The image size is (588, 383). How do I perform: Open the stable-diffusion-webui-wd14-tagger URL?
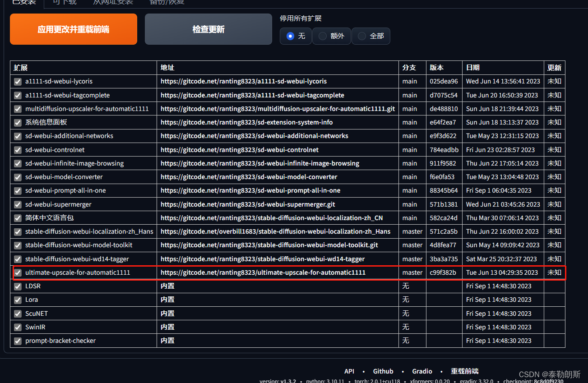pos(263,259)
